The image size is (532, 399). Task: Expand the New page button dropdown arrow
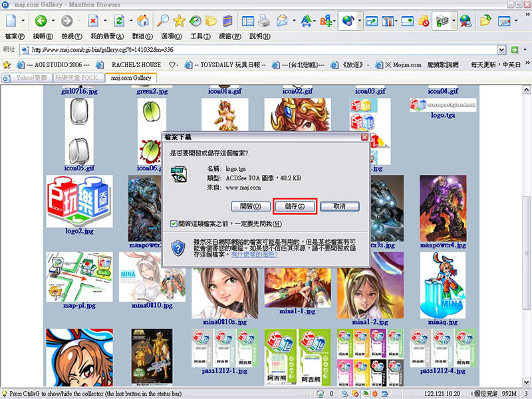24,21
